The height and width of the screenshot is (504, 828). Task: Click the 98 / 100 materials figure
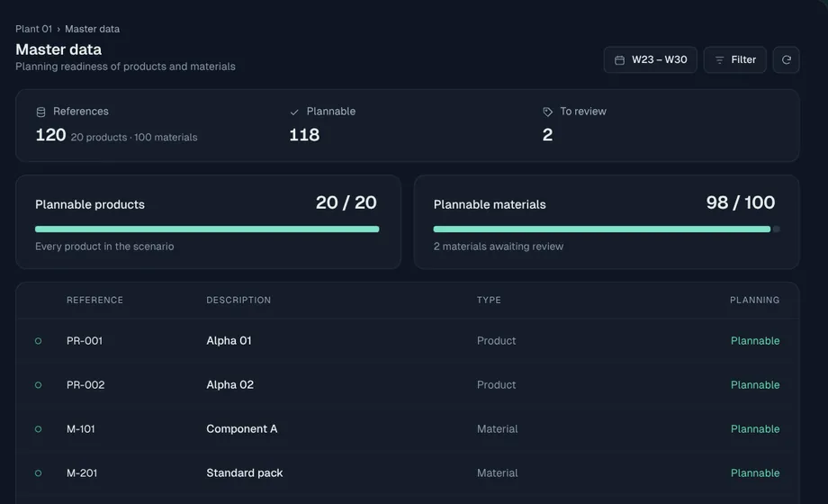pos(741,202)
